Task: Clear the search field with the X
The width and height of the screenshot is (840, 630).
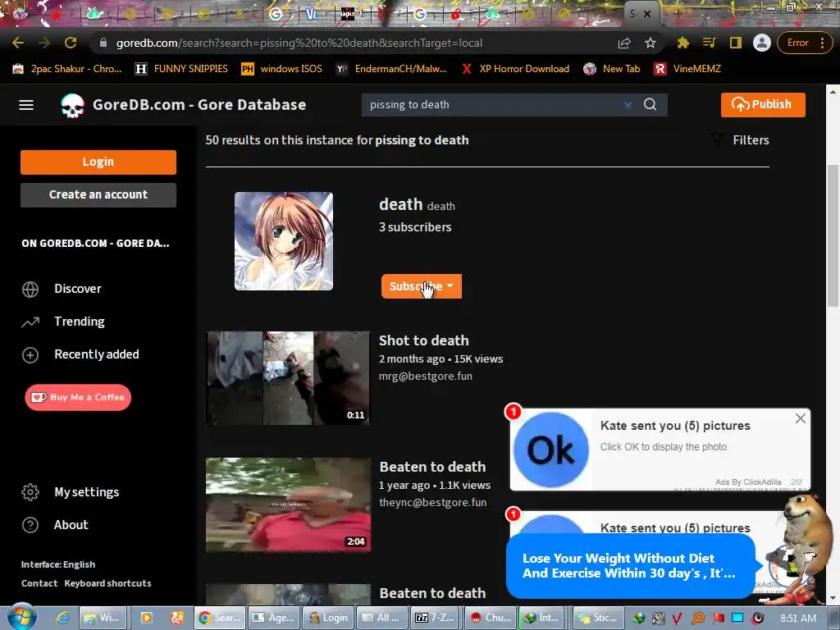Action: pyautogui.click(x=628, y=105)
